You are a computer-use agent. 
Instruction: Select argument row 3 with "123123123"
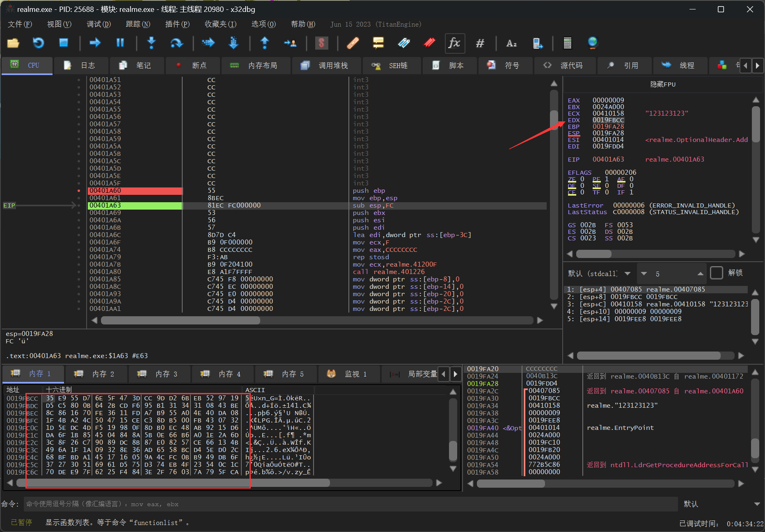(657, 304)
